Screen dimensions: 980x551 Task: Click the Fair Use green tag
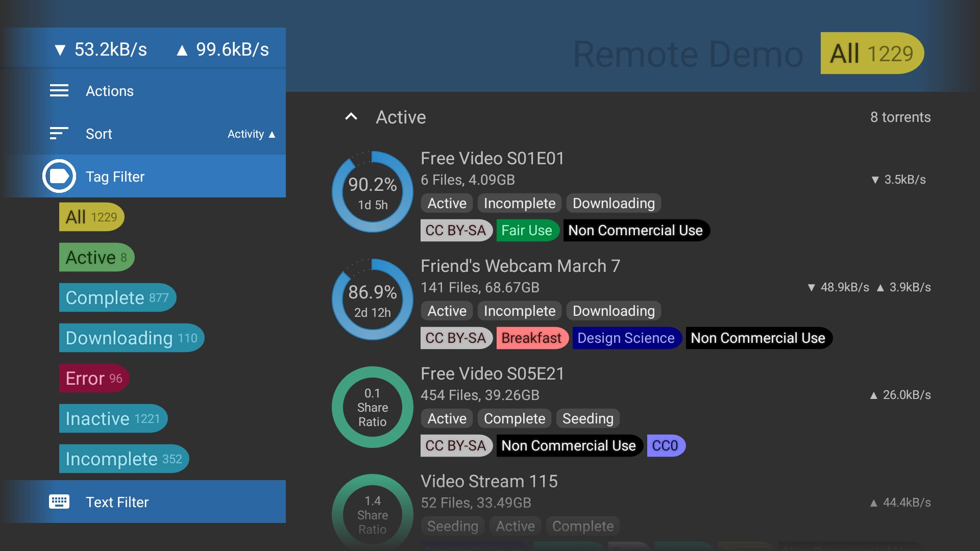coord(527,231)
